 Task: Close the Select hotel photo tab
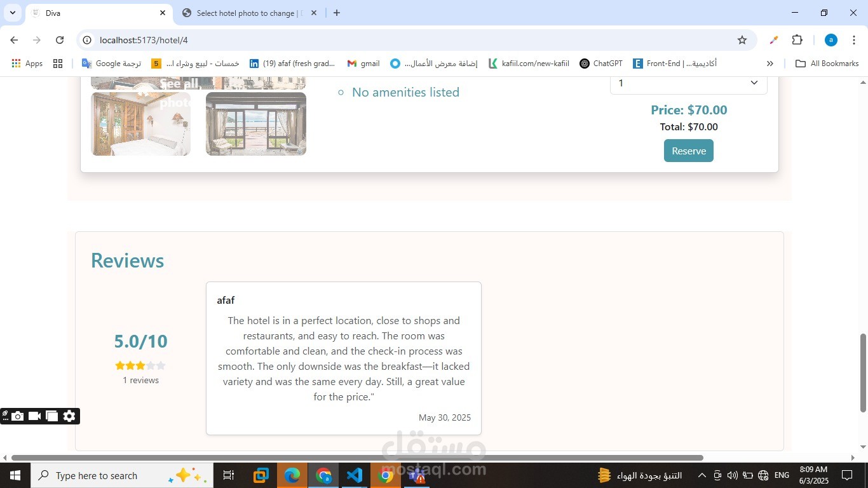pyautogui.click(x=314, y=13)
